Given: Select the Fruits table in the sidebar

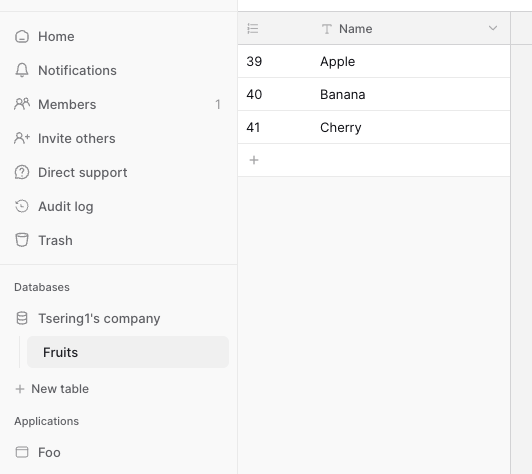Looking at the screenshot, I should [x=128, y=352].
